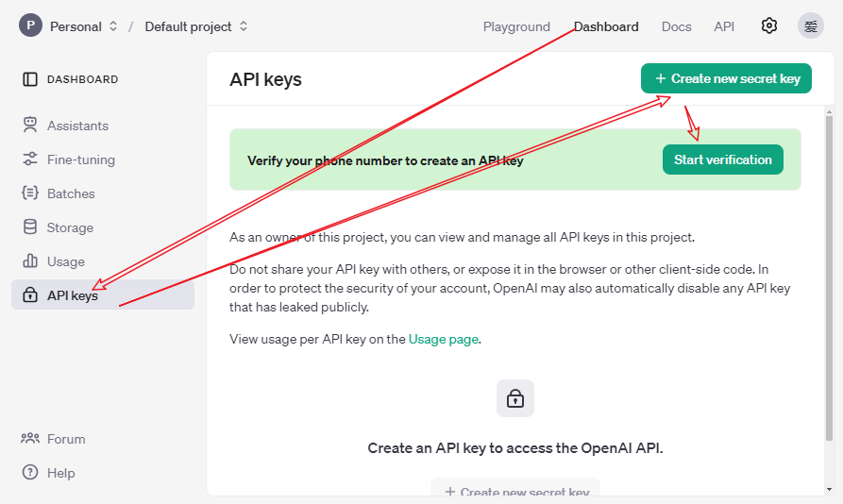The height and width of the screenshot is (504, 843).
Task: Click the Default project breadcrumb text
Action: [188, 26]
